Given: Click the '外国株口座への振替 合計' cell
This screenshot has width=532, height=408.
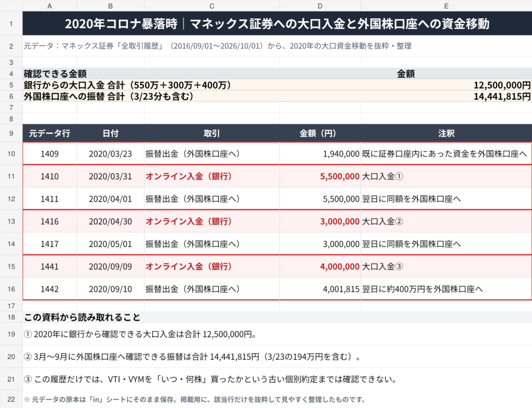Looking at the screenshot, I should pyautogui.click(x=151, y=96).
